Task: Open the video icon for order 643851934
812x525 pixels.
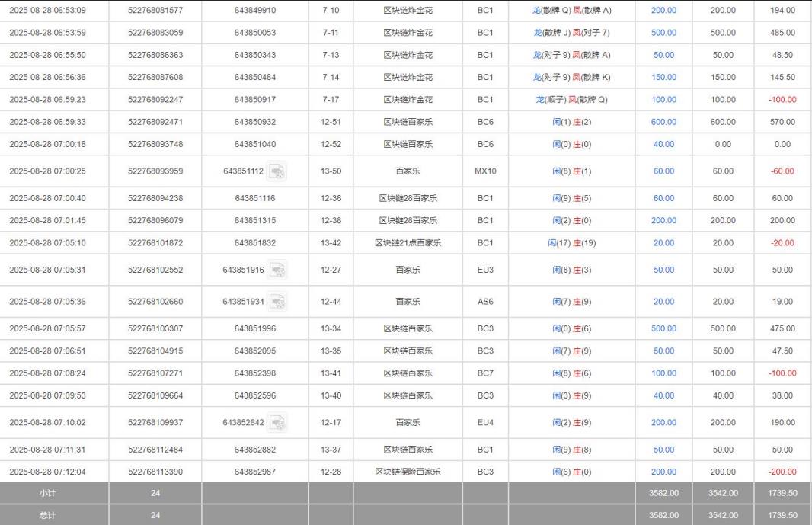Action: (x=277, y=301)
